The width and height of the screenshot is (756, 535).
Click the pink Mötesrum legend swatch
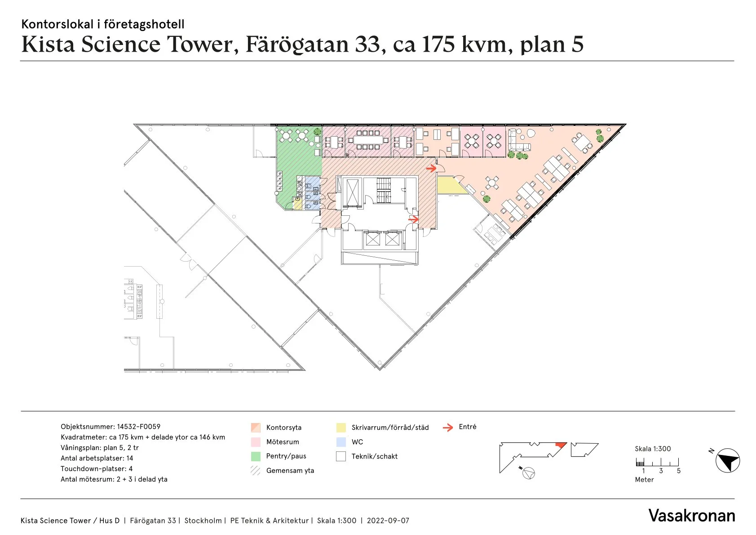tap(256, 442)
